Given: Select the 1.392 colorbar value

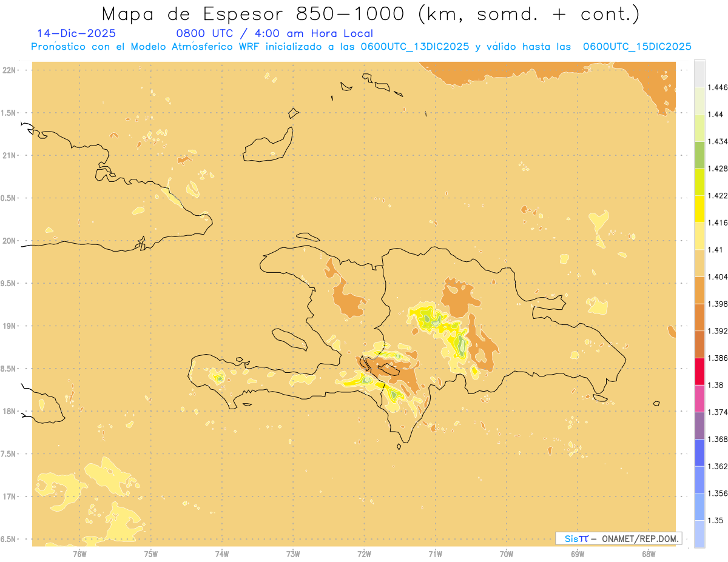Looking at the screenshot, I should (717, 331).
